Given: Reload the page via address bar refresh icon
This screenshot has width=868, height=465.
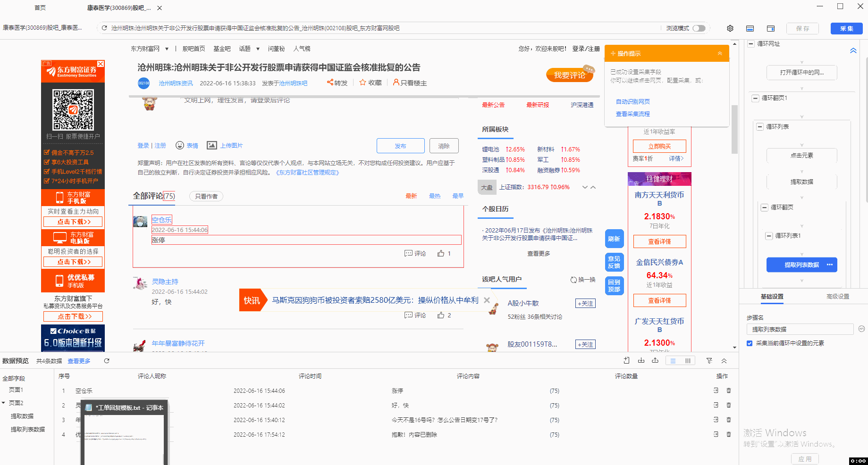Looking at the screenshot, I should (x=104, y=28).
